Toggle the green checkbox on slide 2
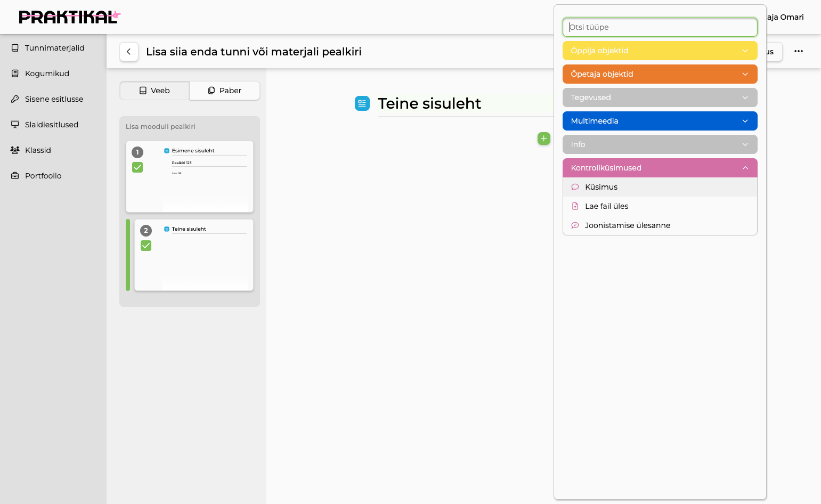 (146, 246)
